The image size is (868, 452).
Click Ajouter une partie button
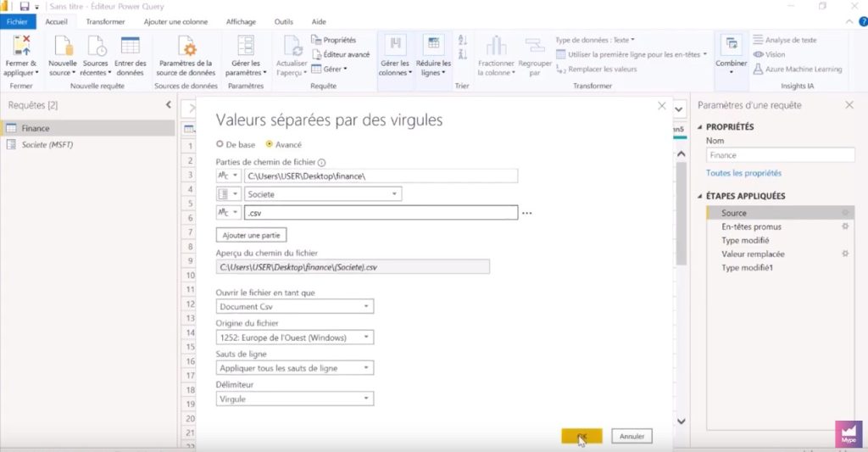(251, 236)
